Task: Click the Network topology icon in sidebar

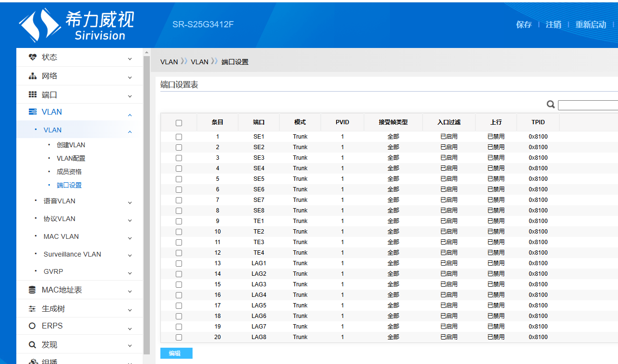Action: (33, 76)
